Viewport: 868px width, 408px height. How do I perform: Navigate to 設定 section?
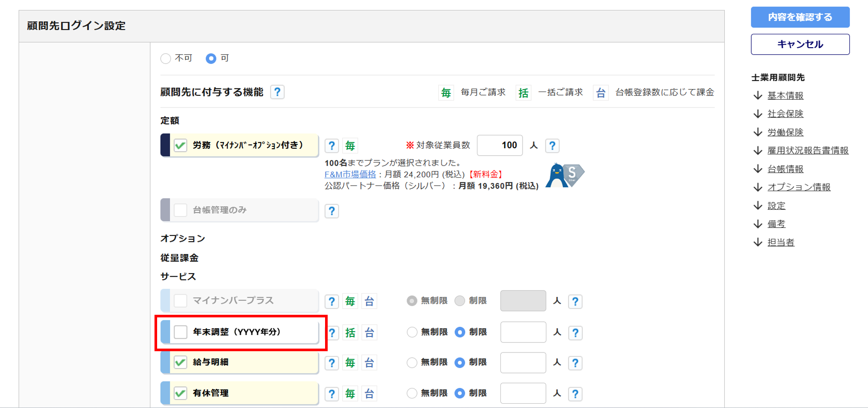776,206
